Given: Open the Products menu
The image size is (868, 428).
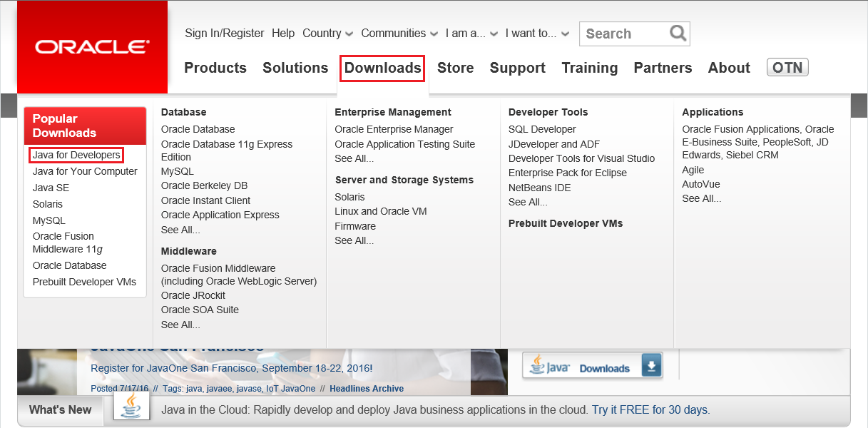Looking at the screenshot, I should click(x=215, y=68).
